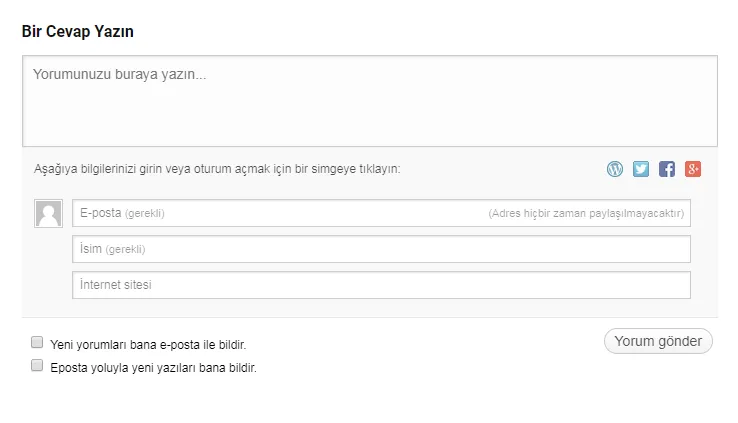Image resolution: width=738 pixels, height=423 pixels.
Task: Log in with the Facebook icon
Action: [x=666, y=169]
